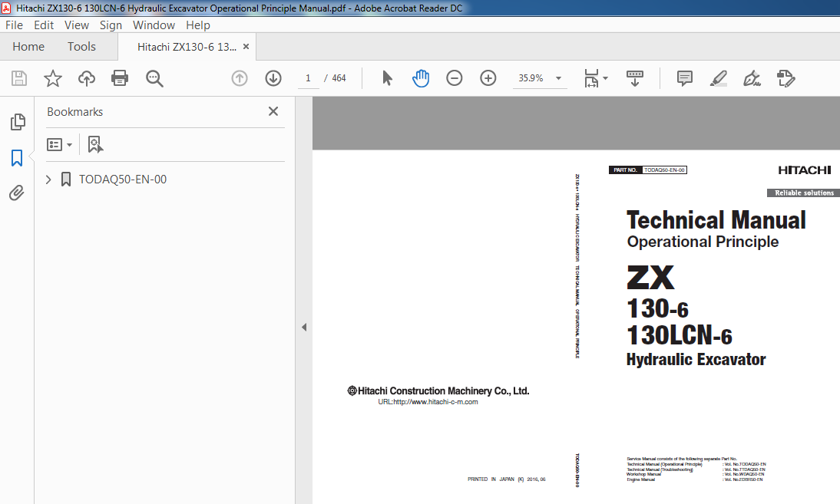Switch to Home tab

(x=28, y=47)
